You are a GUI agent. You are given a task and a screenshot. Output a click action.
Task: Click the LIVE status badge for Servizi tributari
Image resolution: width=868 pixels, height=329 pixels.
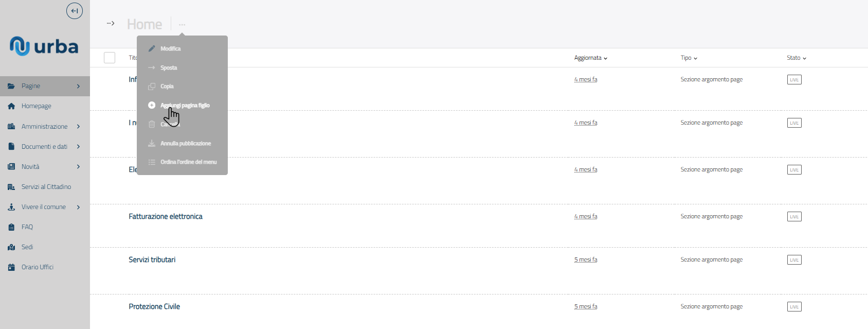(x=794, y=260)
